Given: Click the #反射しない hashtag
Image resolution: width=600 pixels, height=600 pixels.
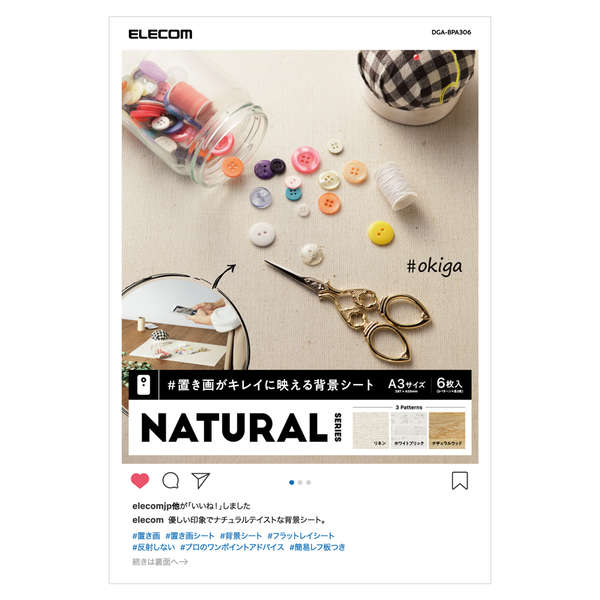Looking at the screenshot, I should pos(153,547).
